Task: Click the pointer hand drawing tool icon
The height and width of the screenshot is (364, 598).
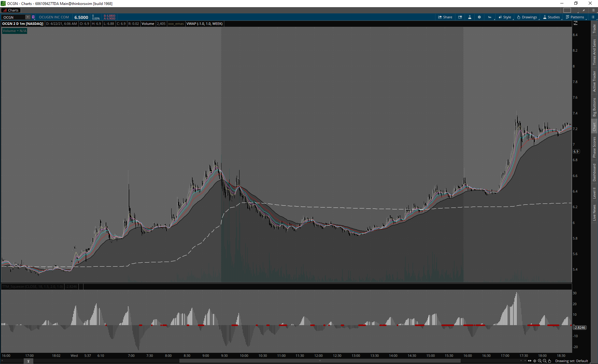Action: tap(550, 361)
